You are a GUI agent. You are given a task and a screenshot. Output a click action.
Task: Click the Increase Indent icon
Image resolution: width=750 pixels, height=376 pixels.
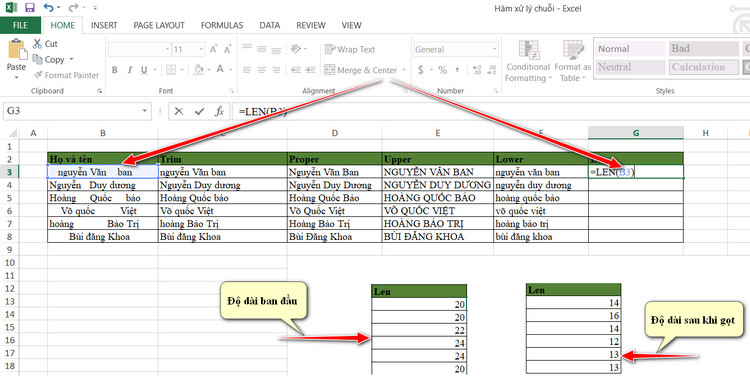[x=310, y=70]
